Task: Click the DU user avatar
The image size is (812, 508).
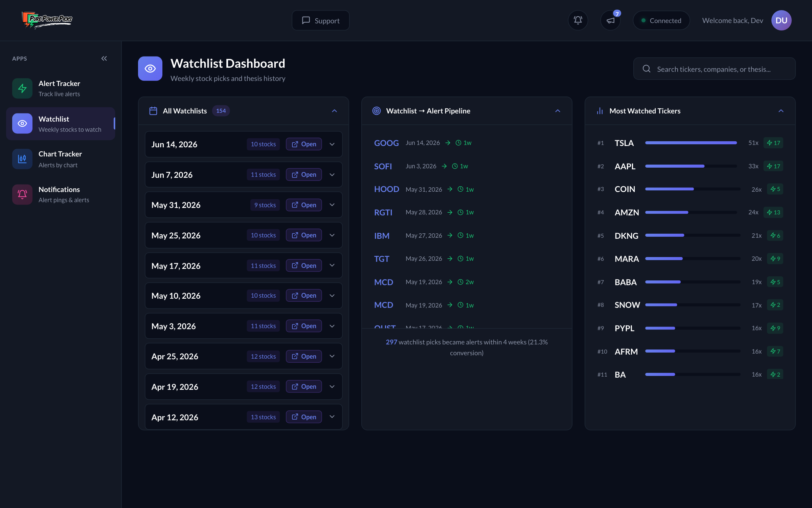Action: [781, 20]
